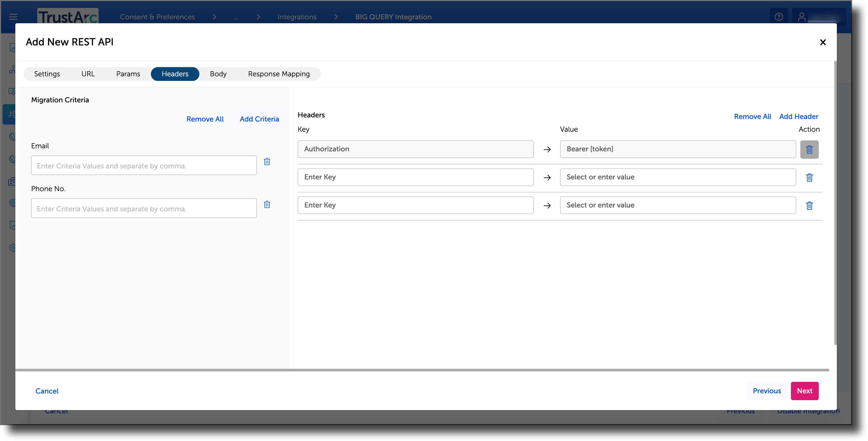Viewport: 868px width, 441px height.
Task: Expand the breadcrumb ellipsis in navigation
Action: [236, 17]
